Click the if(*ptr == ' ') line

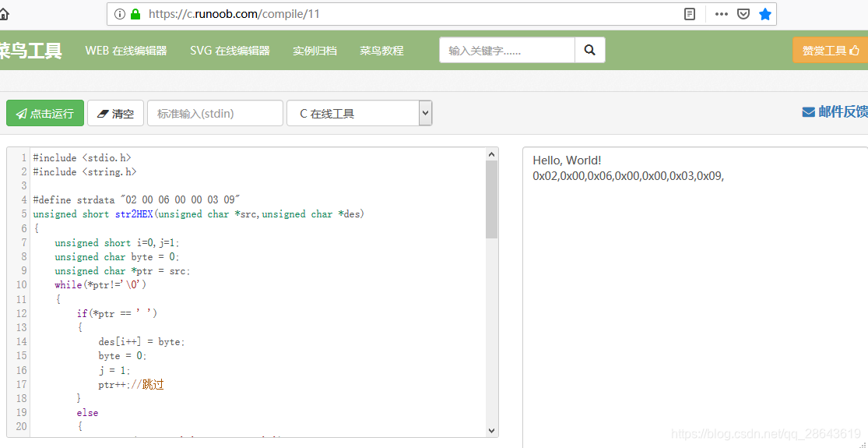click(x=117, y=313)
